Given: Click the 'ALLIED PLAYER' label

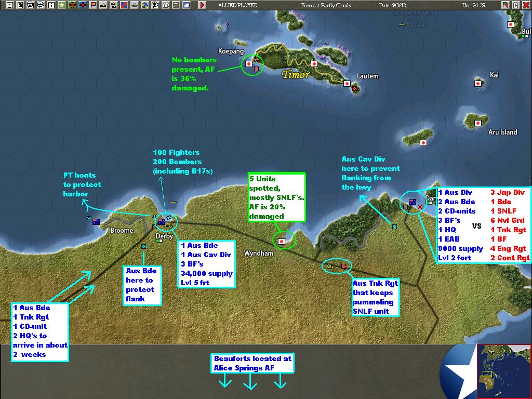Looking at the screenshot, I should (238, 5).
